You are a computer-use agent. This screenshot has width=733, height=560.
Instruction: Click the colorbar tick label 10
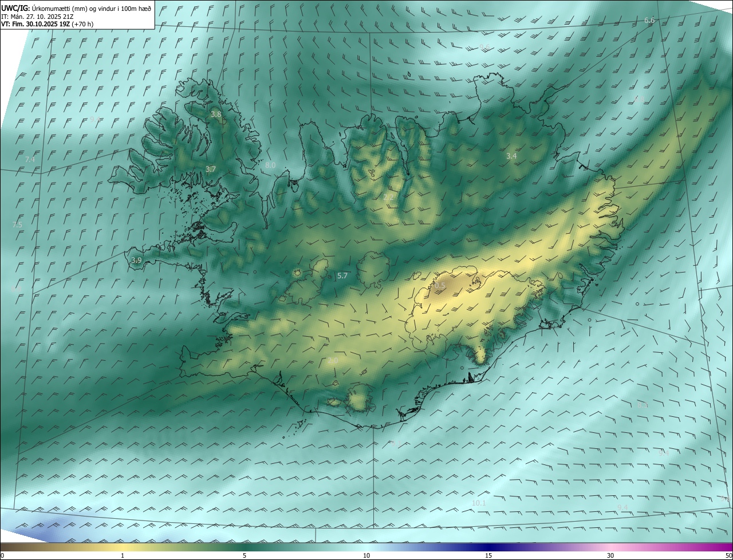pos(366,555)
